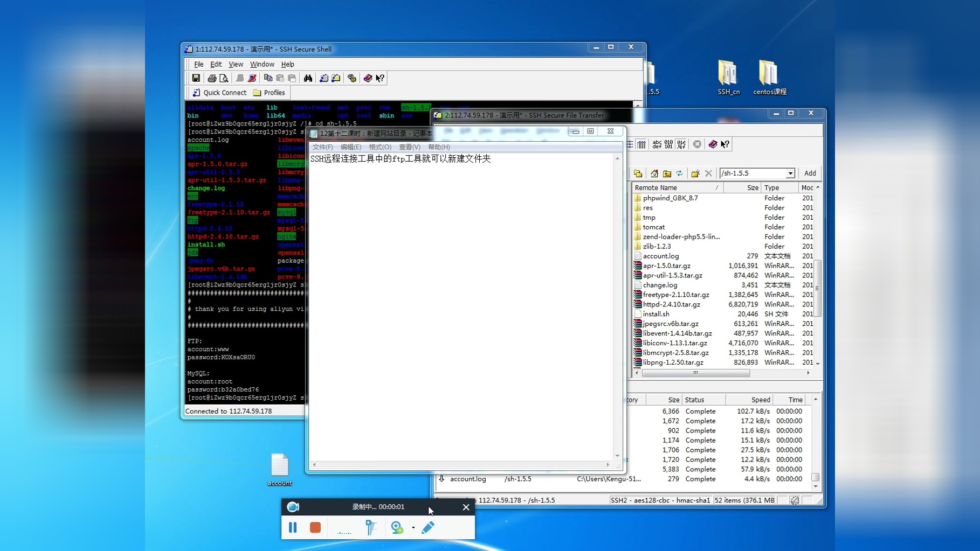Open the 文件(F) menu in Notepad
The height and width of the screenshot is (551, 980).
(322, 147)
